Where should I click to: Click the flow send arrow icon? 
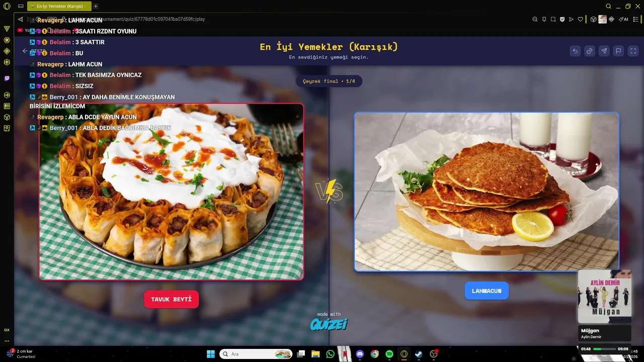(x=571, y=19)
